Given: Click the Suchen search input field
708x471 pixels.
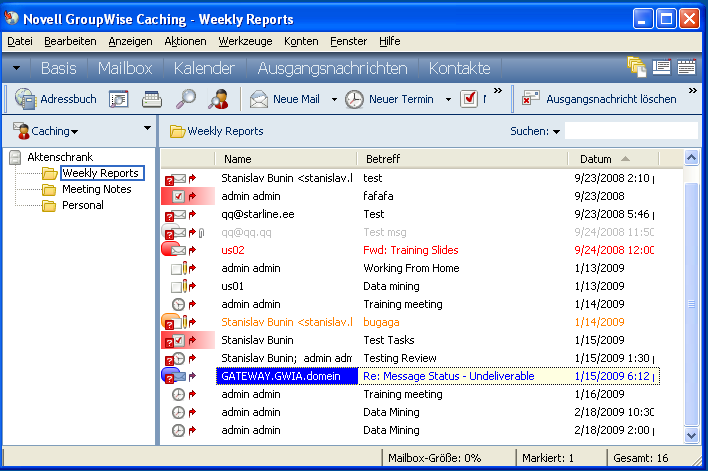Looking at the screenshot, I should tap(630, 131).
